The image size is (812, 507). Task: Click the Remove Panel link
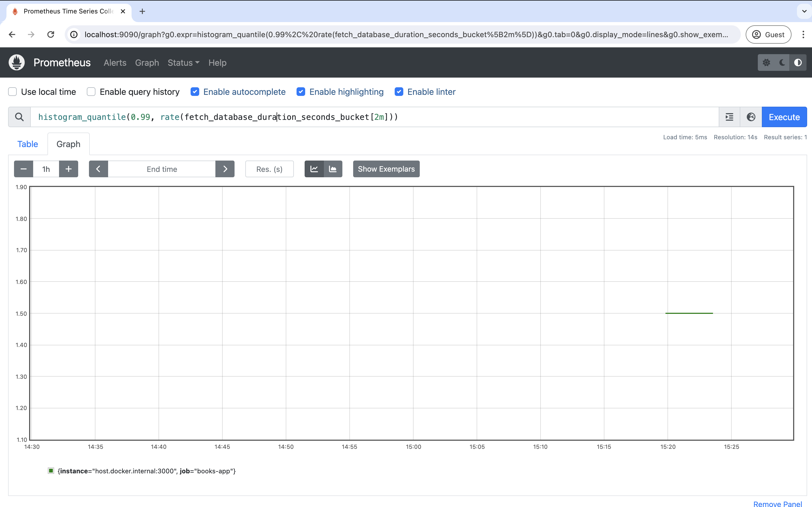tap(777, 504)
